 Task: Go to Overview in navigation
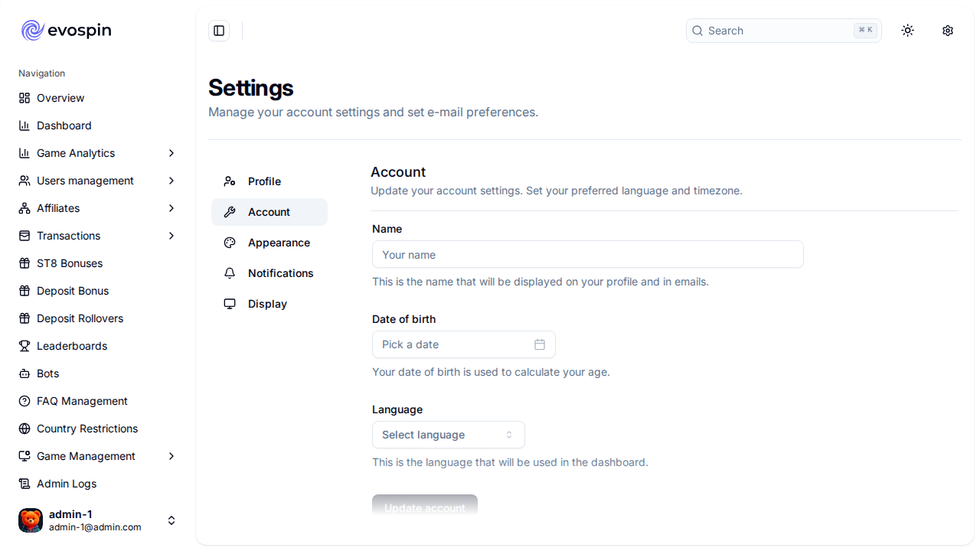click(x=98, y=98)
